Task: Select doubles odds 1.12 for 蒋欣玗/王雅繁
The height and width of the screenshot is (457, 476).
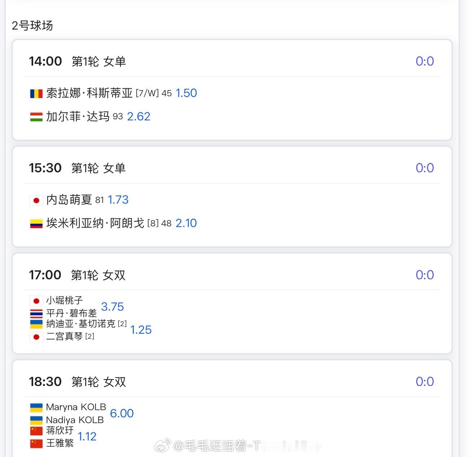Action: [x=87, y=436]
